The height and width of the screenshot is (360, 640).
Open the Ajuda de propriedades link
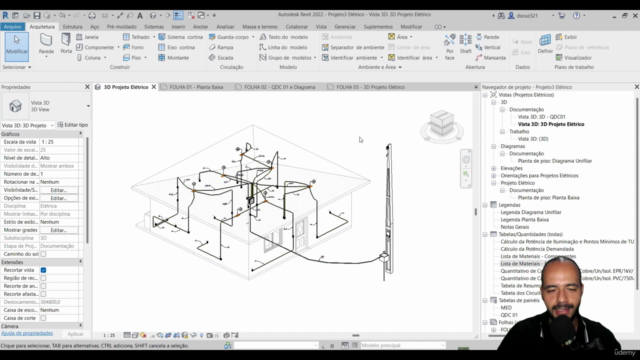(x=27, y=333)
